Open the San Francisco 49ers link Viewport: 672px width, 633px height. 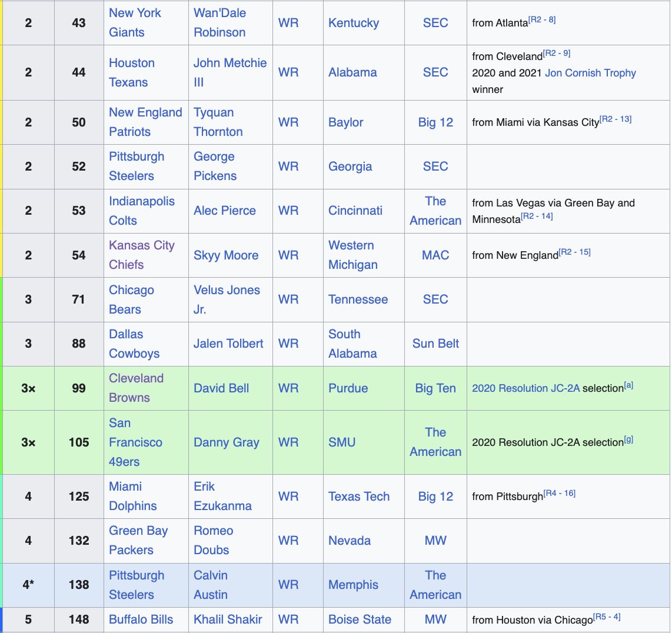point(135,442)
